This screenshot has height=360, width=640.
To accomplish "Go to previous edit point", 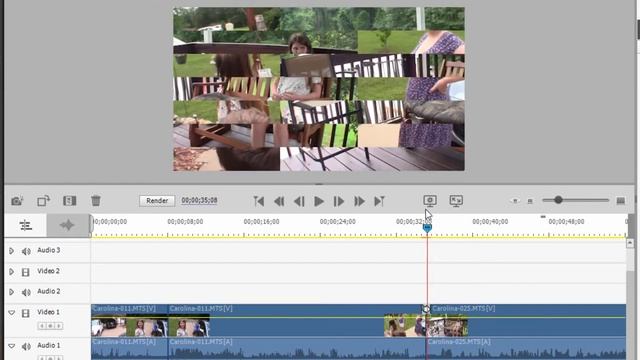I will [x=259, y=201].
